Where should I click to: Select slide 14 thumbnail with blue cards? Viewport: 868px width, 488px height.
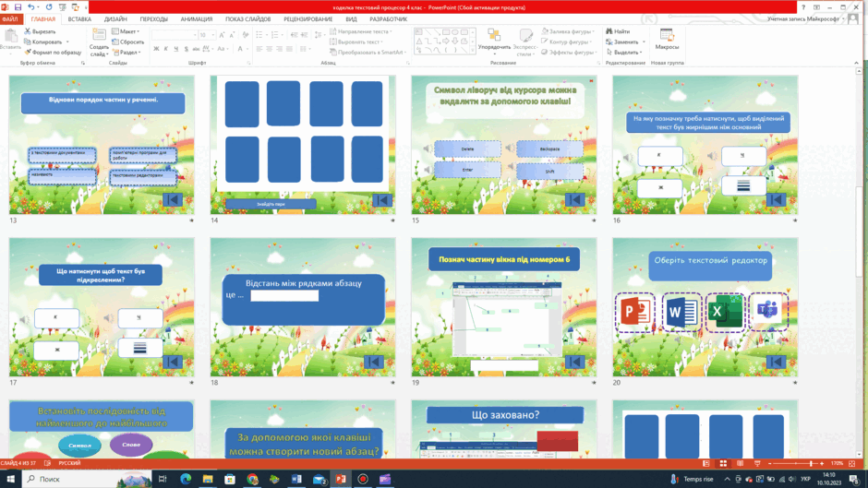click(x=303, y=145)
